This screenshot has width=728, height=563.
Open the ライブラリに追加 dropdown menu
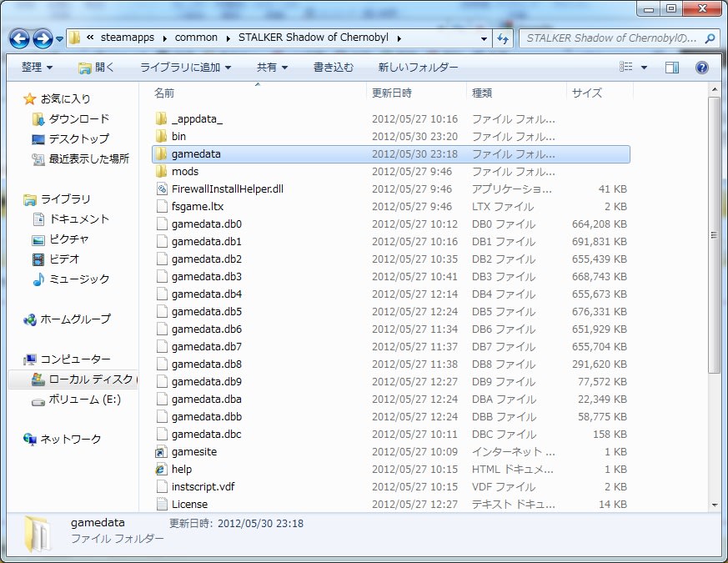click(186, 68)
